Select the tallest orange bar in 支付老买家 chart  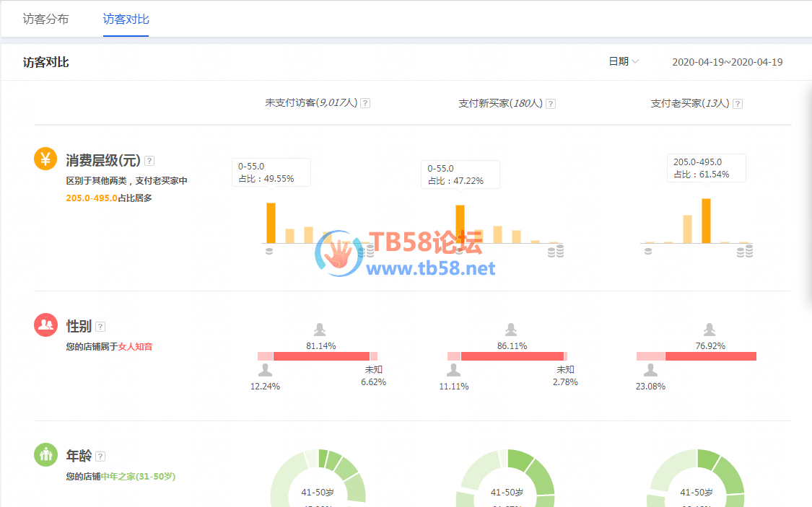tap(706, 221)
